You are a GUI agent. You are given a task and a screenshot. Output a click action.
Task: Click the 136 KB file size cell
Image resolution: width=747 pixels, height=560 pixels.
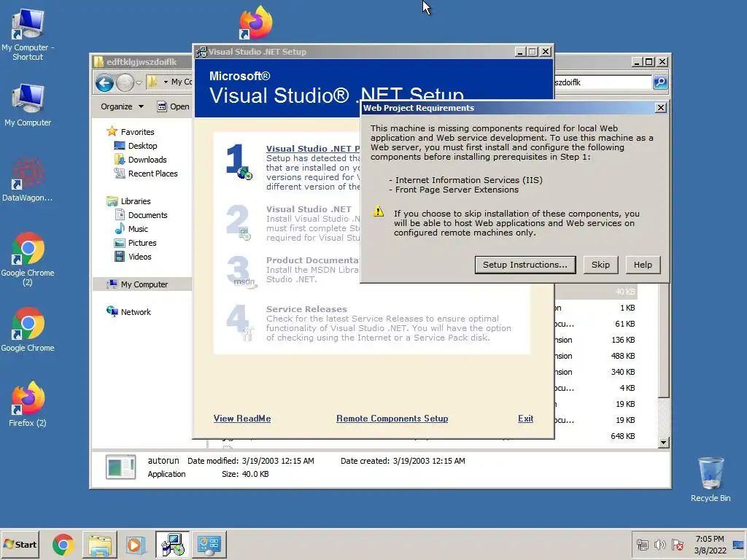pyautogui.click(x=623, y=340)
